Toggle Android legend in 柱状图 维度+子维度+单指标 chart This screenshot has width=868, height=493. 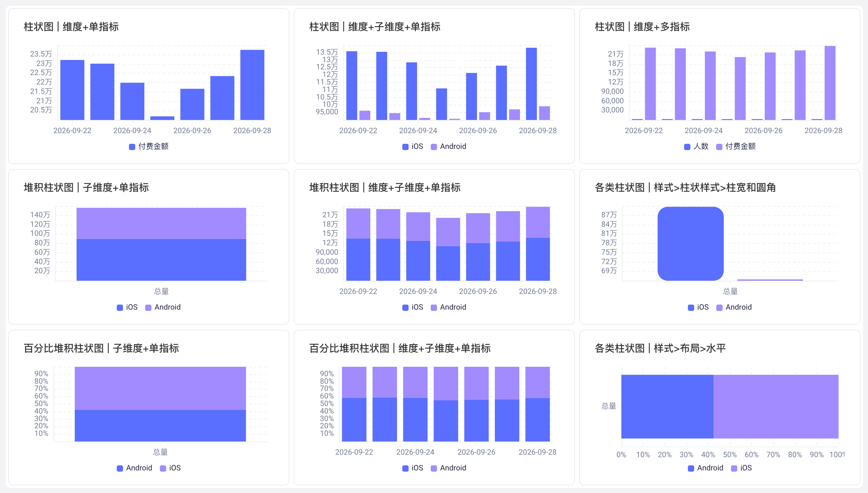point(448,146)
